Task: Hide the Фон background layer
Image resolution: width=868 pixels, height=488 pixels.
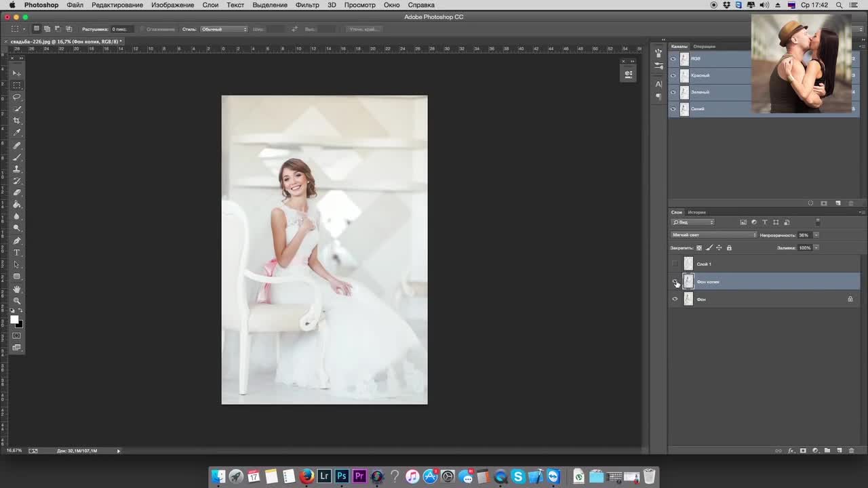Action: (x=675, y=299)
